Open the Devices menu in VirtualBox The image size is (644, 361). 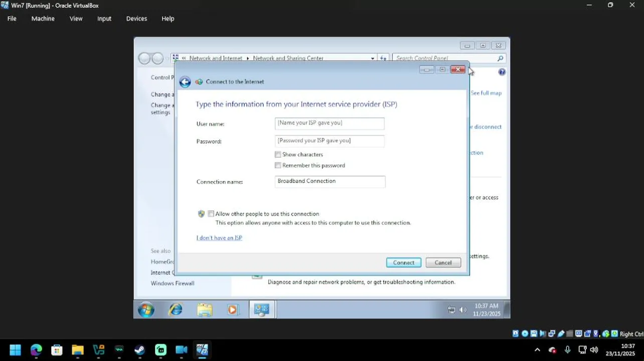point(136,19)
